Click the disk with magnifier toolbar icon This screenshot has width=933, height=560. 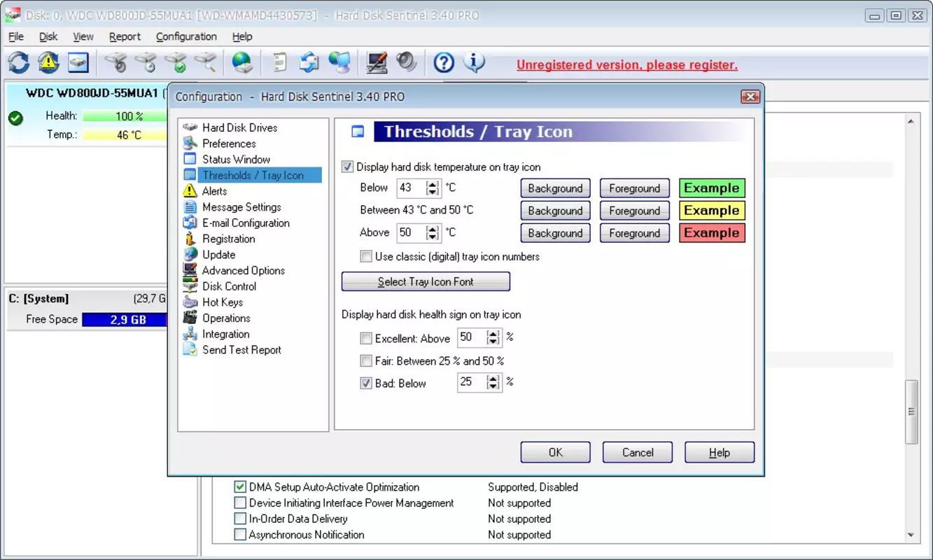point(206,62)
